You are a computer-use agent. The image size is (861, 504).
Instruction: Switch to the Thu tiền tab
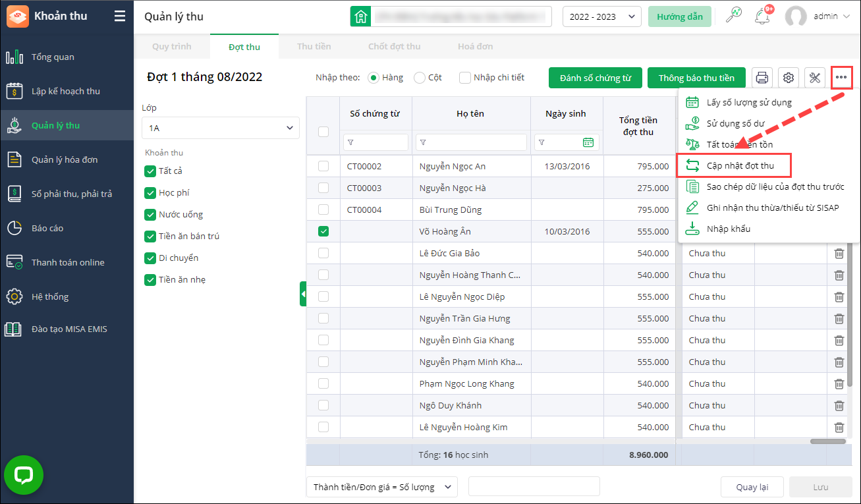(x=314, y=47)
